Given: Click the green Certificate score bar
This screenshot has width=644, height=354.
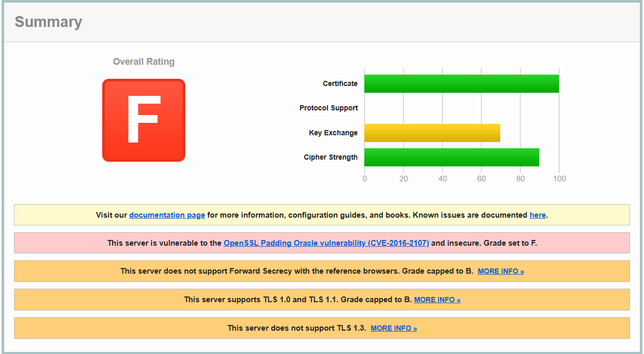Looking at the screenshot, I should (461, 83).
